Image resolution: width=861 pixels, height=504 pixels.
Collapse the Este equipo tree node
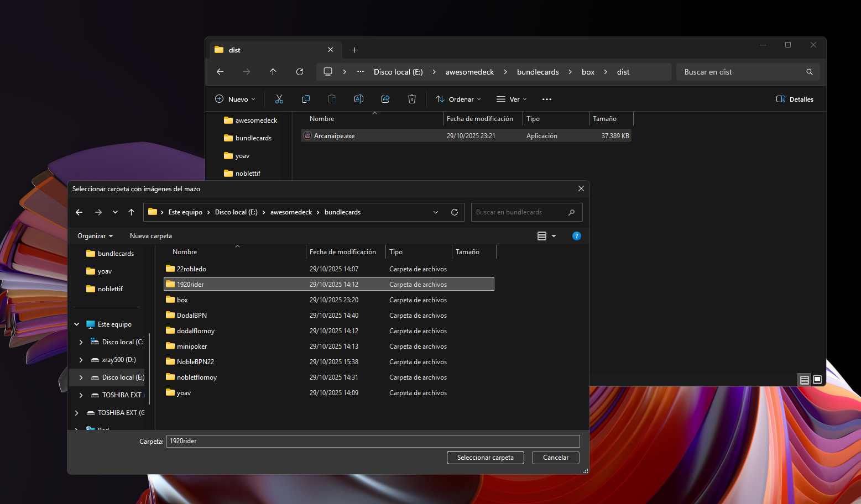(77, 324)
